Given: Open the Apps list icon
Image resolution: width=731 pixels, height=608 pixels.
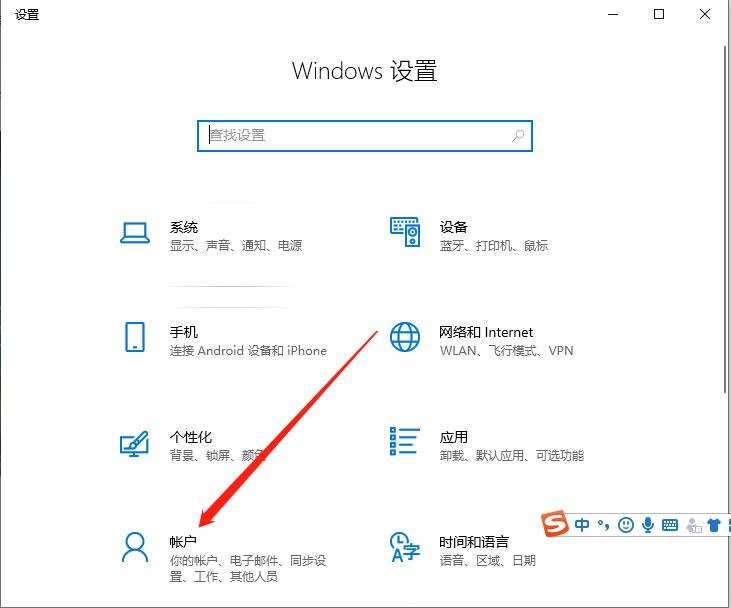Looking at the screenshot, I should point(405,441).
